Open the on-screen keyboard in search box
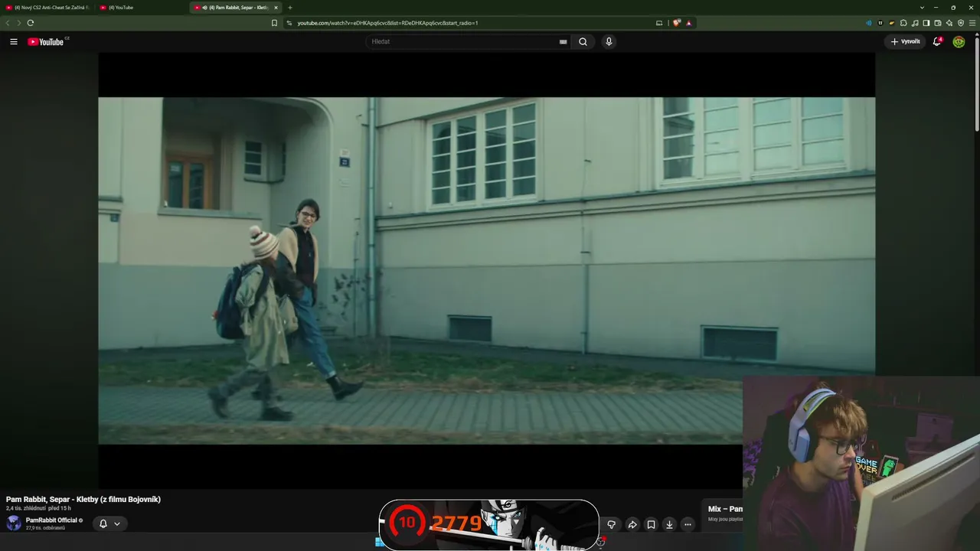980x551 pixels. click(563, 42)
